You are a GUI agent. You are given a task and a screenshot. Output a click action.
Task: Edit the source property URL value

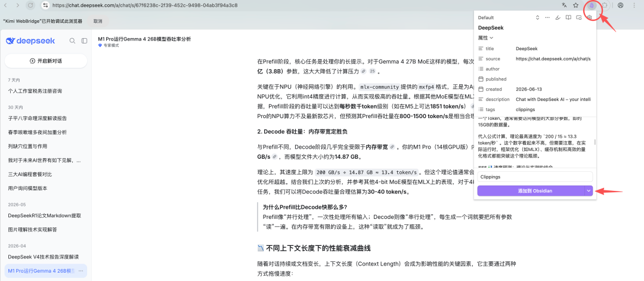pos(554,58)
